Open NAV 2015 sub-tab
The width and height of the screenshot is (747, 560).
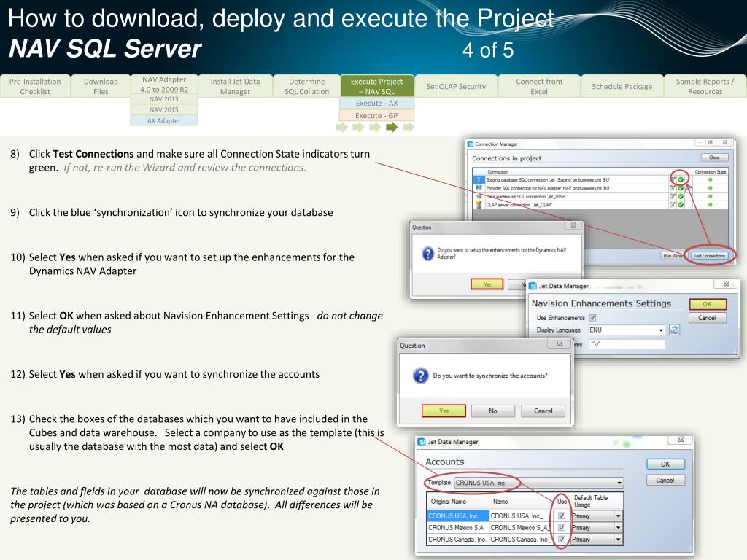pos(164,109)
